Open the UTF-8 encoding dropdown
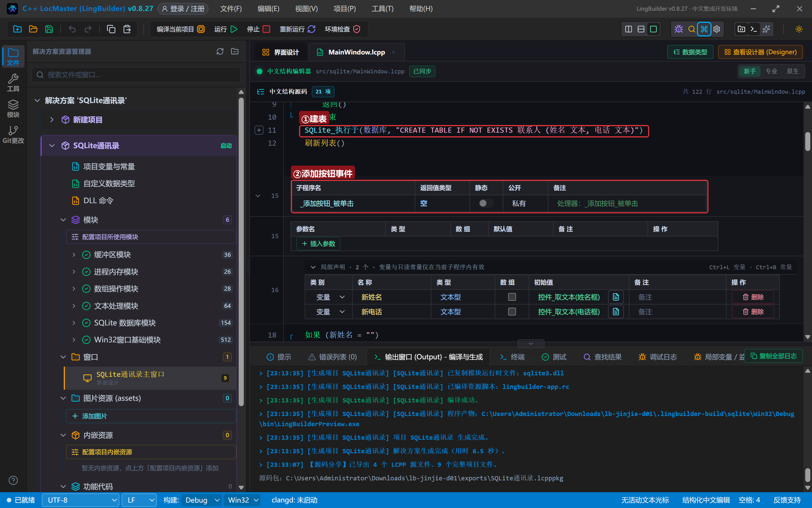This screenshot has width=812, height=508. (81, 500)
